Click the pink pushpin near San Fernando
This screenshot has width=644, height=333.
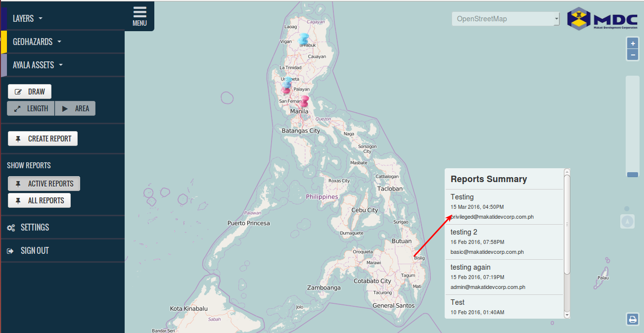(x=286, y=91)
